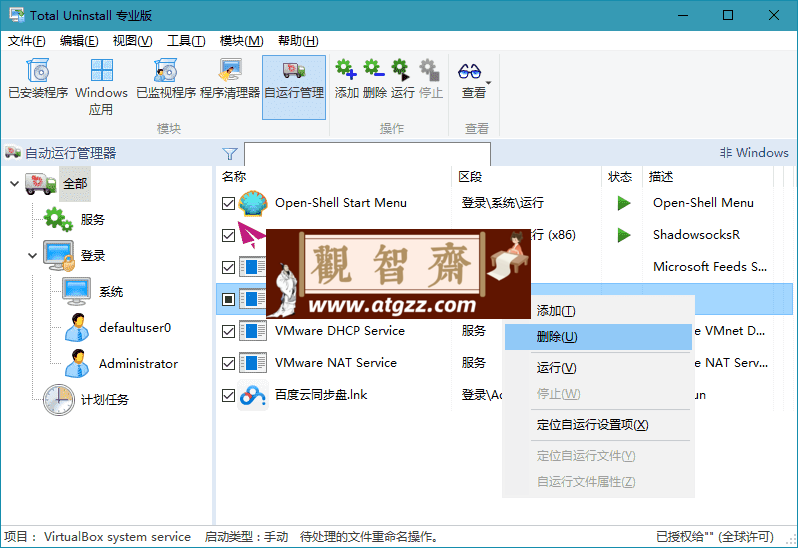Click the 登录\系统\运行 section cell
Screen dimensions: 798x548
503,203
